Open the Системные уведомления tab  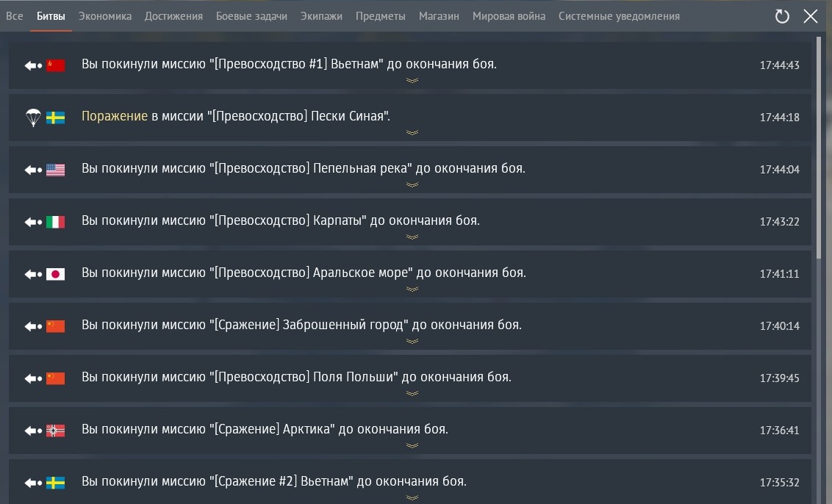click(x=619, y=16)
